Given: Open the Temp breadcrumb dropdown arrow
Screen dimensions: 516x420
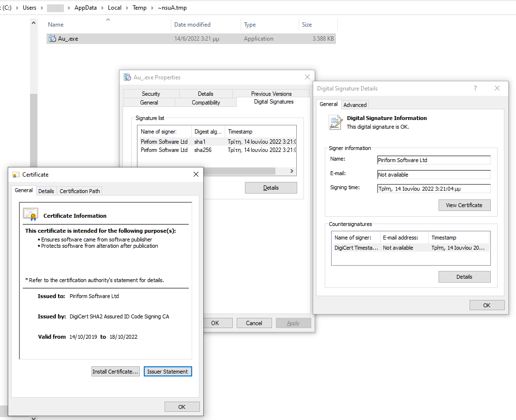Looking at the screenshot, I should pos(152,8).
